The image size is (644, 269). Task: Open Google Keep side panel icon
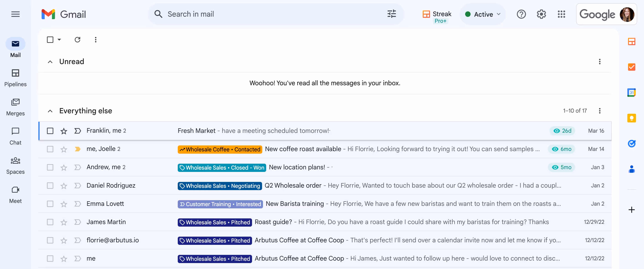click(631, 118)
